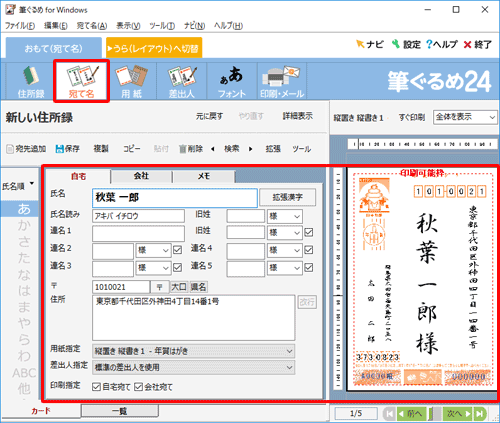Open the 様 honorific dropdown for 氏名

285,216
